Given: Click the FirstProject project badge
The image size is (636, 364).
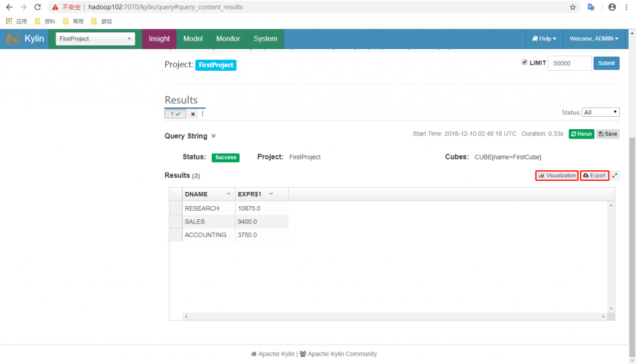Looking at the screenshot, I should [x=216, y=65].
